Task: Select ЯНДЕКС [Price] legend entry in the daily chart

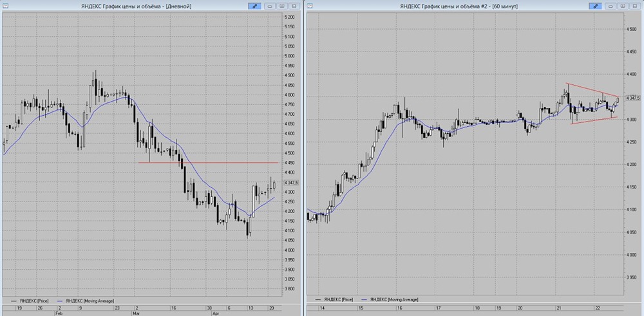Action: [29, 301]
